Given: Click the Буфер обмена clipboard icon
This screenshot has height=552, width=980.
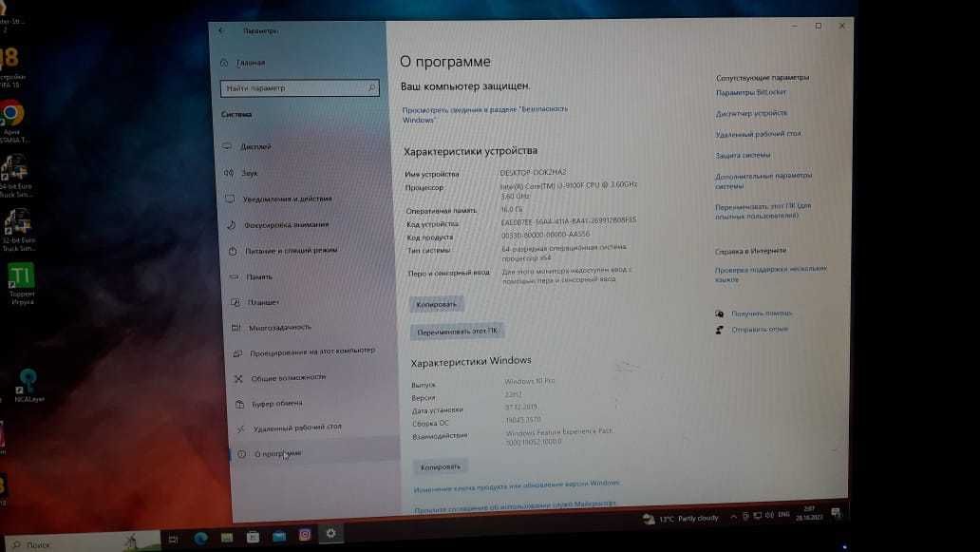Looking at the screenshot, I should click(239, 404).
